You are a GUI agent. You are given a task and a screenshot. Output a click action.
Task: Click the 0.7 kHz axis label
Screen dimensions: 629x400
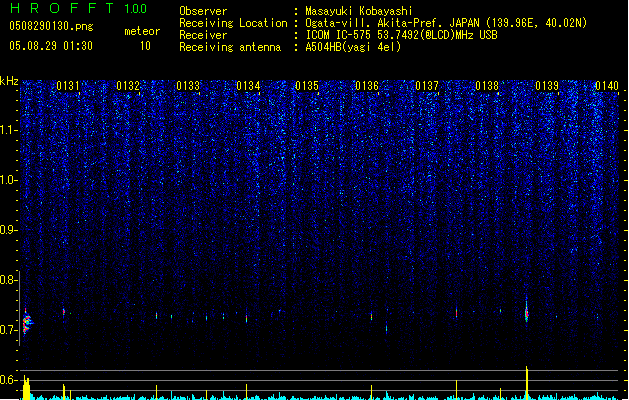point(9,330)
